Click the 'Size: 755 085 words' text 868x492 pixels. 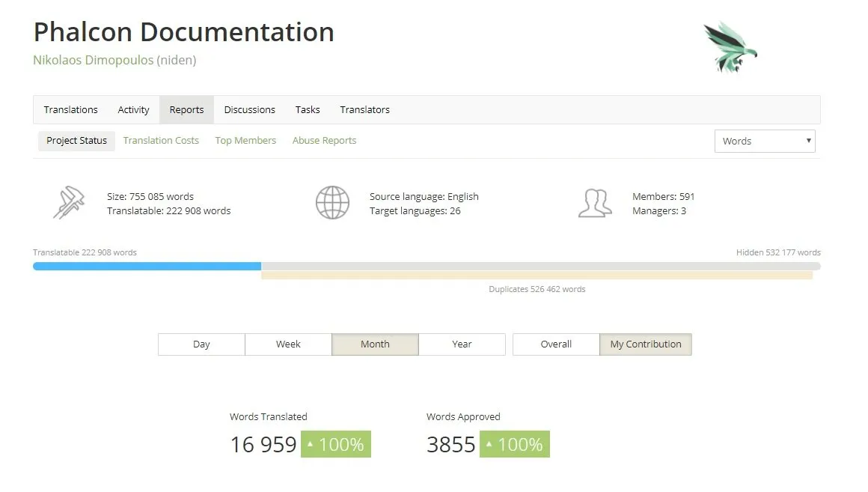150,197
